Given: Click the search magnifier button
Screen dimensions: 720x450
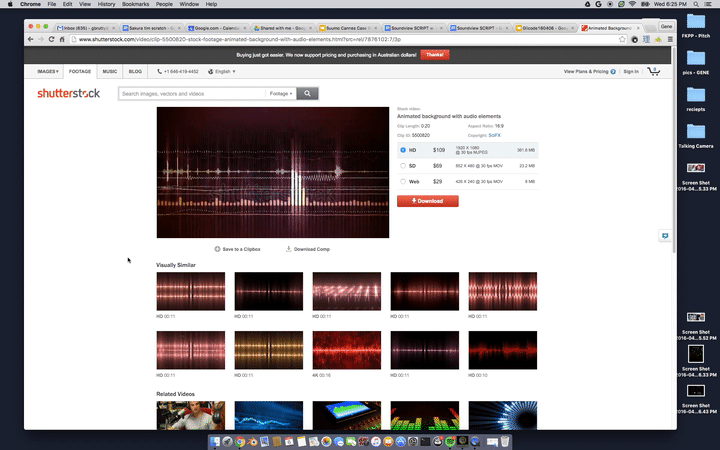Looking at the screenshot, I should click(308, 93).
